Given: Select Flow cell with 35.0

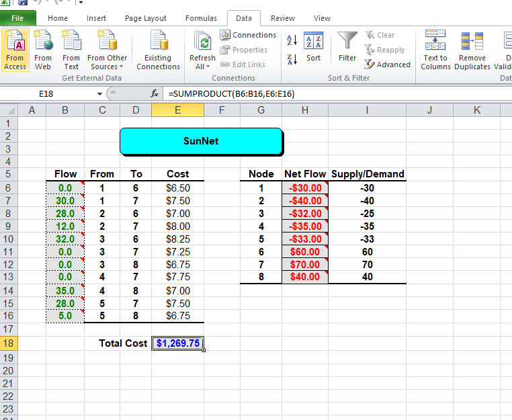Looking at the screenshot, I should point(65,291).
